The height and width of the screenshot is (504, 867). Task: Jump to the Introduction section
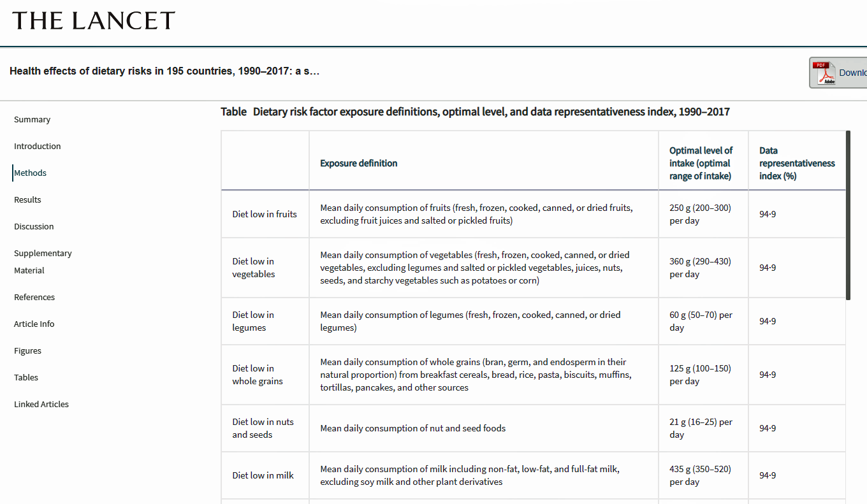click(x=38, y=147)
